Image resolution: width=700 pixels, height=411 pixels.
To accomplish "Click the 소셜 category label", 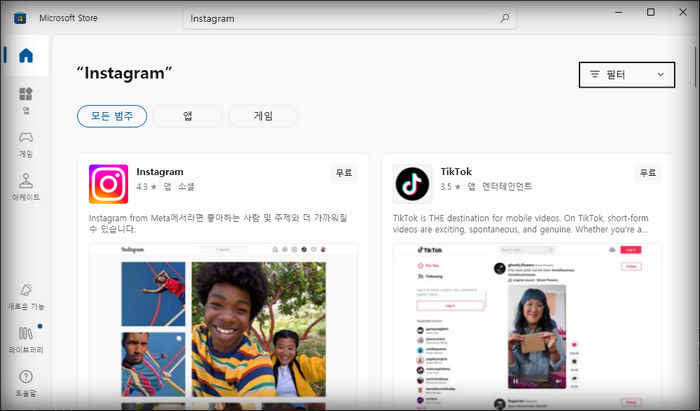I will (x=186, y=187).
